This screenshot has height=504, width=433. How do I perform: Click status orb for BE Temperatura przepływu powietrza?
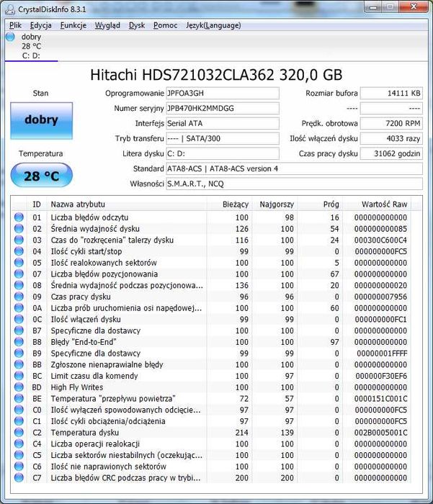pos(19,399)
